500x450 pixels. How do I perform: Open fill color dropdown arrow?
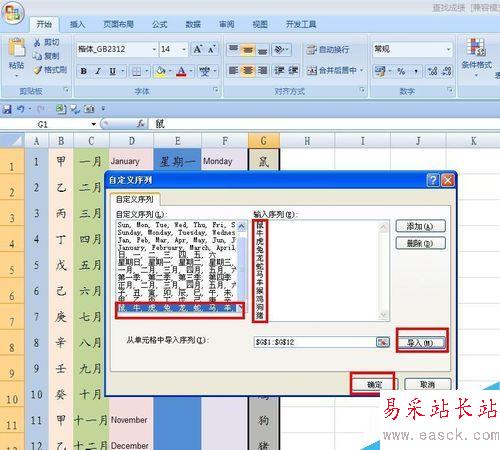[170, 71]
